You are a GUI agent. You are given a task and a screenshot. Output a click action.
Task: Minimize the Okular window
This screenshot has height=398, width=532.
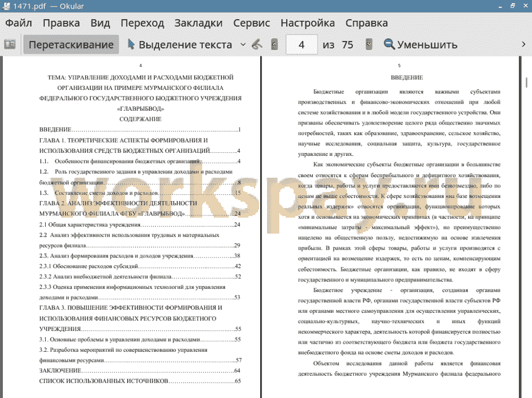pos(501,6)
